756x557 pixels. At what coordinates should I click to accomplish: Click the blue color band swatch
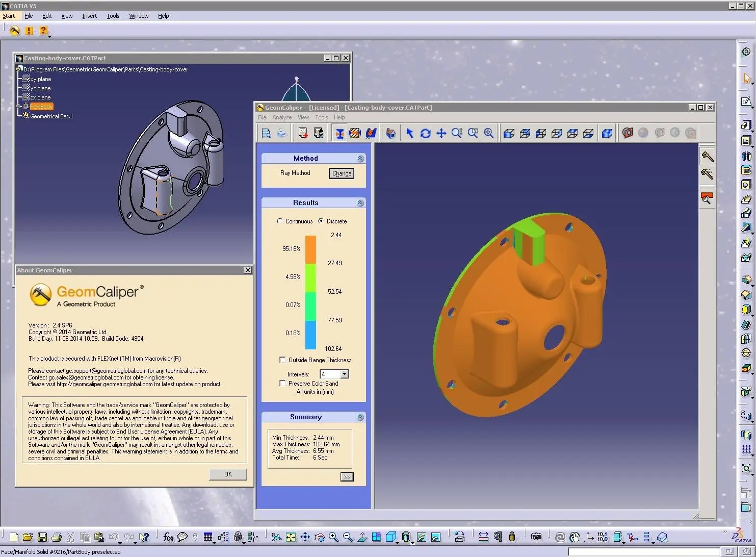[x=310, y=335]
